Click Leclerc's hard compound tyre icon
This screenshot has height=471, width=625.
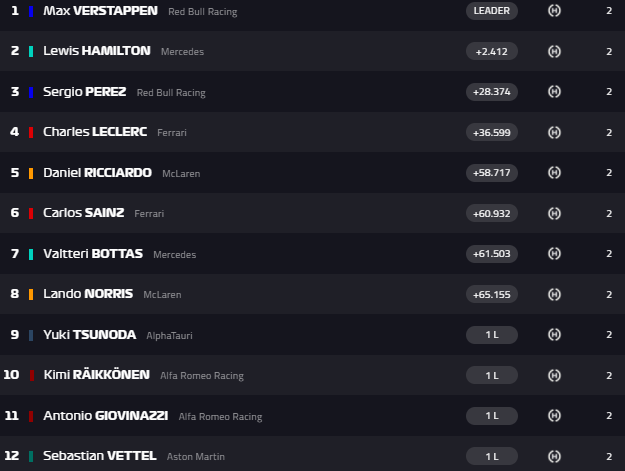point(555,132)
